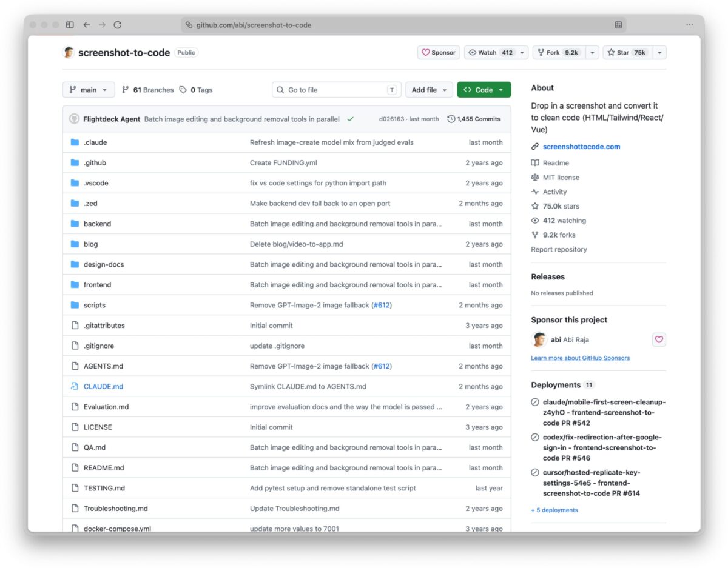This screenshot has height=568, width=728.
Task: Go forward with the browser forward arrow
Action: 102,25
